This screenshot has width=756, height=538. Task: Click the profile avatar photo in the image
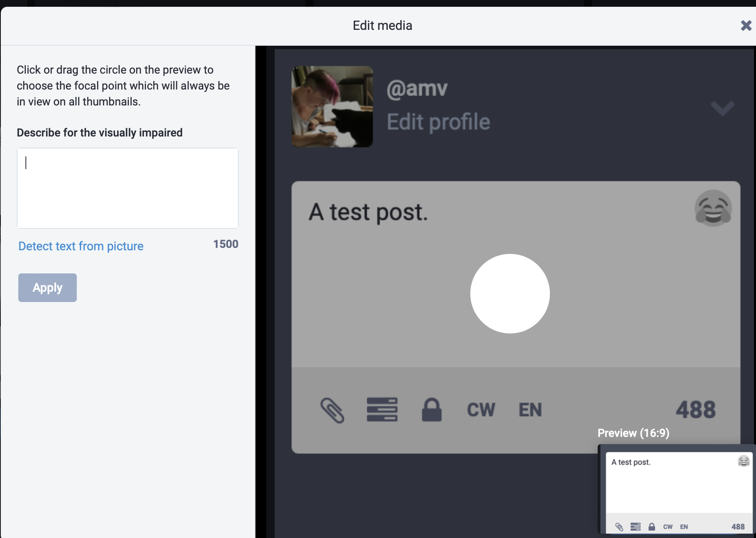coord(332,107)
